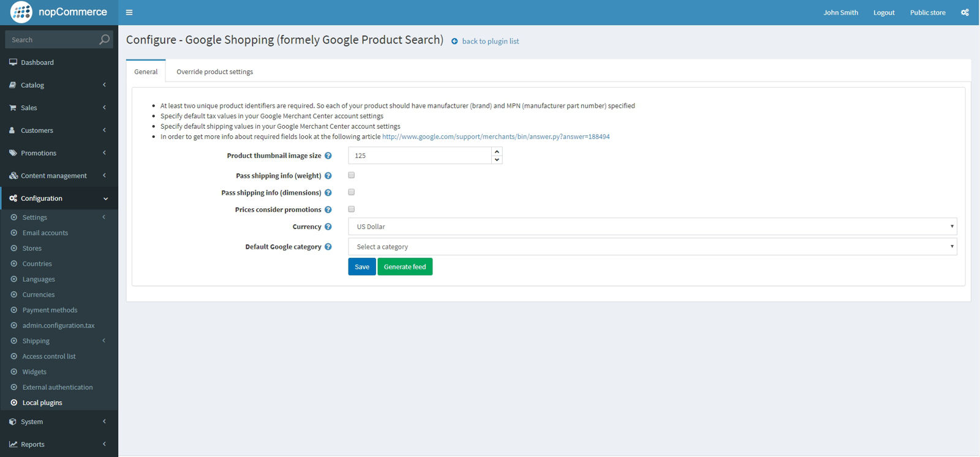Check Prices consider promotions box
Viewport: 980px width, 457px height.
(x=352, y=209)
